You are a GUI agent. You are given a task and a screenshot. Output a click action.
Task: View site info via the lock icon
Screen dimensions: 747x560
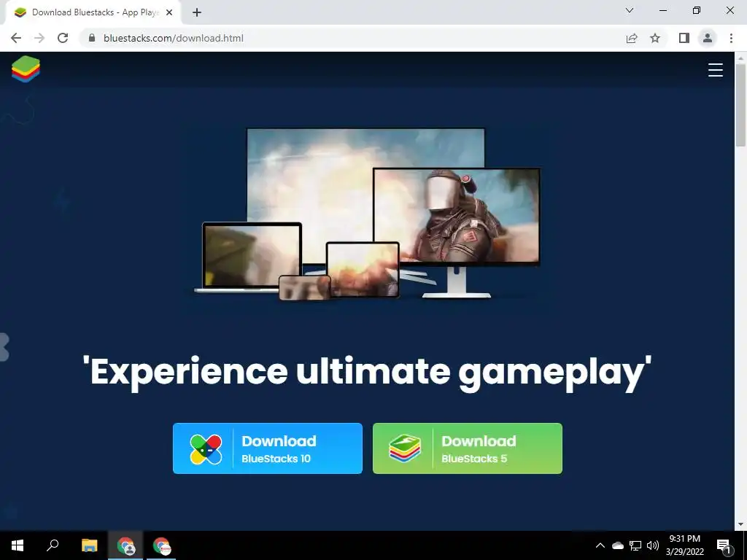92,38
